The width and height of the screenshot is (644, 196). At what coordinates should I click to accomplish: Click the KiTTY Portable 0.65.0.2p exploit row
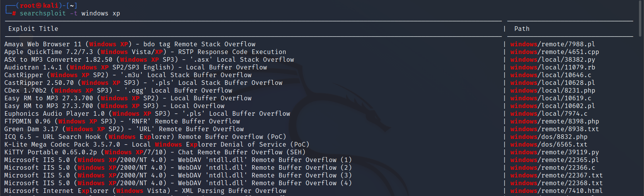coord(155,152)
